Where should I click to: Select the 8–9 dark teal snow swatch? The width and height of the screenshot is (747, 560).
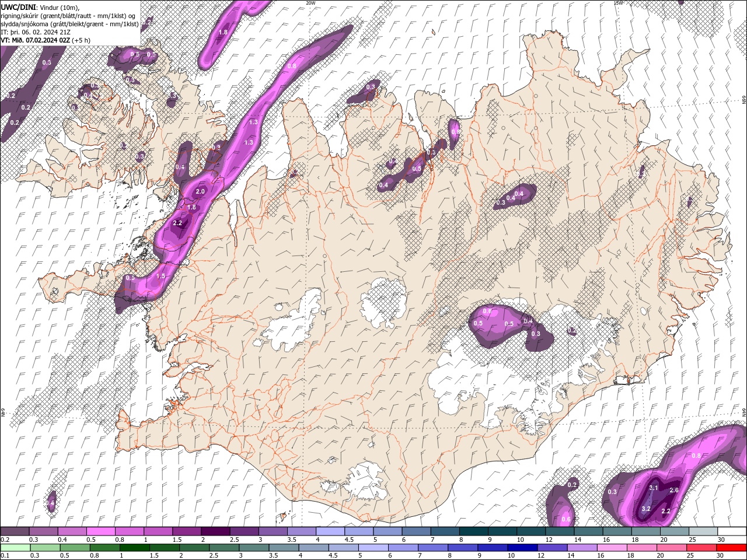(x=474, y=531)
